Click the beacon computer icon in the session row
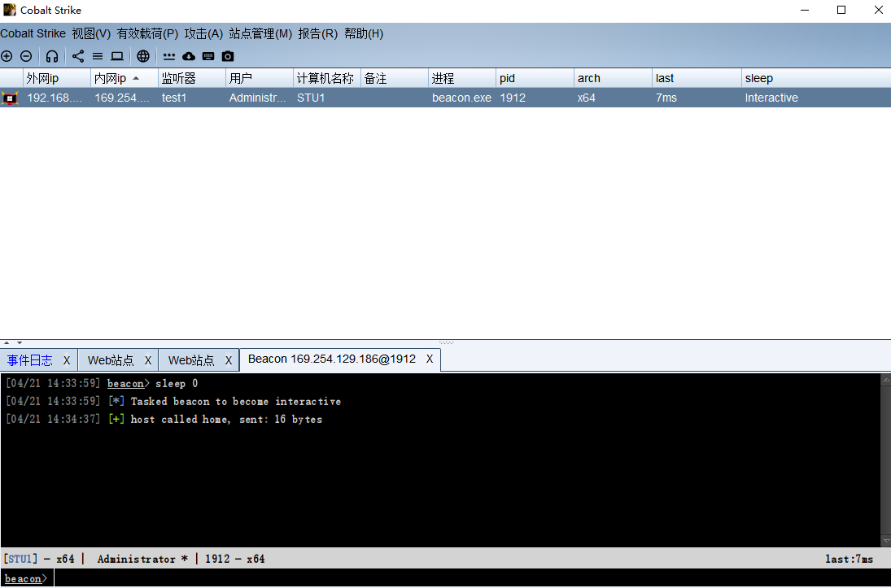The image size is (891, 588). 10,98
